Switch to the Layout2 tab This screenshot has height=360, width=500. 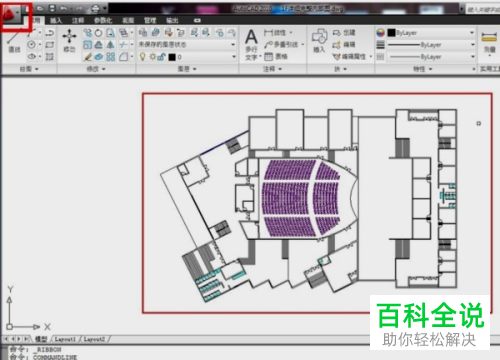pyautogui.click(x=95, y=339)
